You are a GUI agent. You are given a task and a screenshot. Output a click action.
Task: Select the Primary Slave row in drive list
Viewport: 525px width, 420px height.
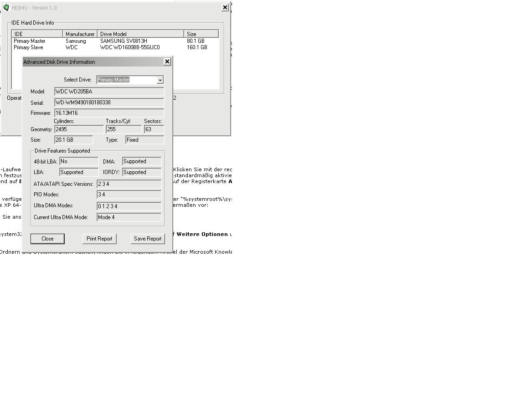pyautogui.click(x=115, y=47)
